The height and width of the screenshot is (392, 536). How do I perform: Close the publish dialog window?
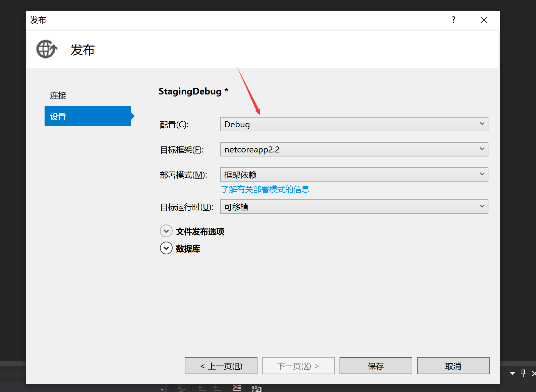click(x=484, y=20)
